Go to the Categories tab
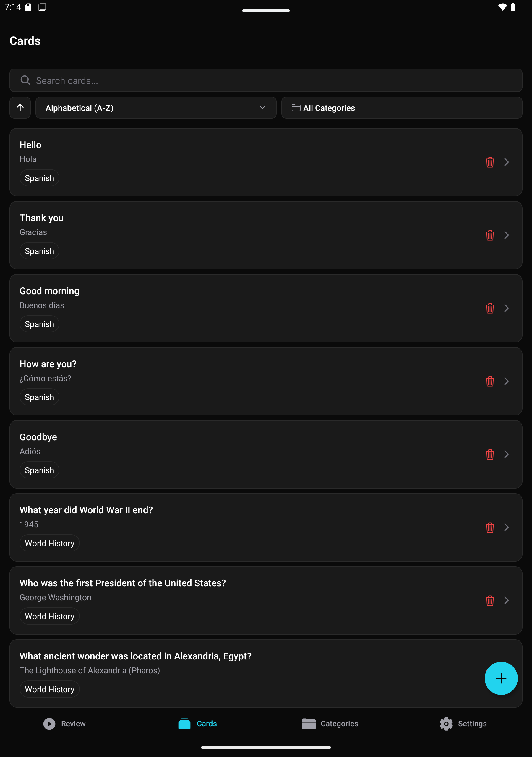The width and height of the screenshot is (532, 757). point(330,724)
